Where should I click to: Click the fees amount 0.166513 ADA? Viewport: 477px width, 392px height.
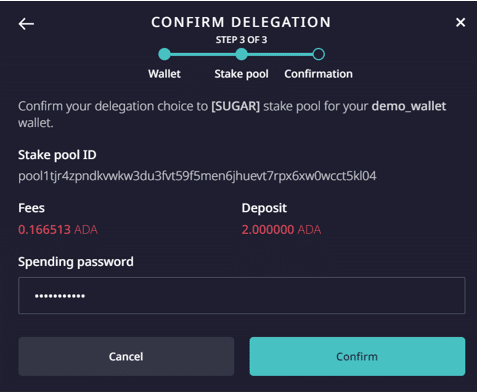click(58, 230)
